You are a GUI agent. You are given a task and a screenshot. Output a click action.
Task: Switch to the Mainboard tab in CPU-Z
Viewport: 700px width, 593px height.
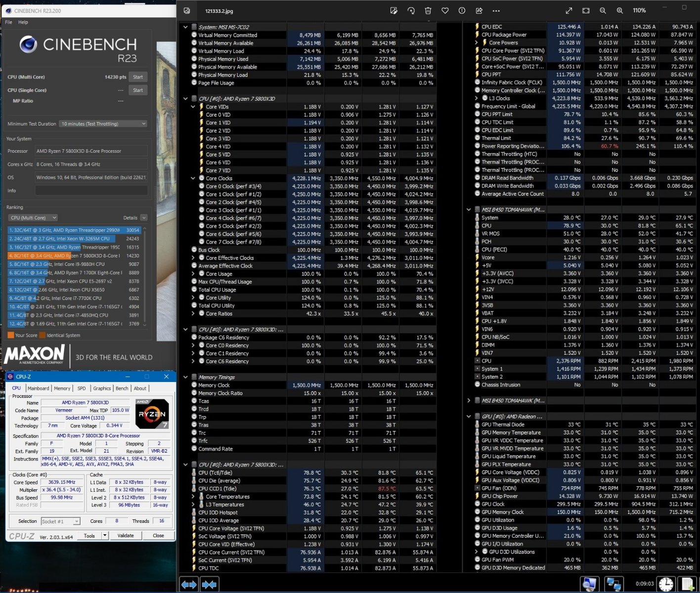(x=38, y=388)
